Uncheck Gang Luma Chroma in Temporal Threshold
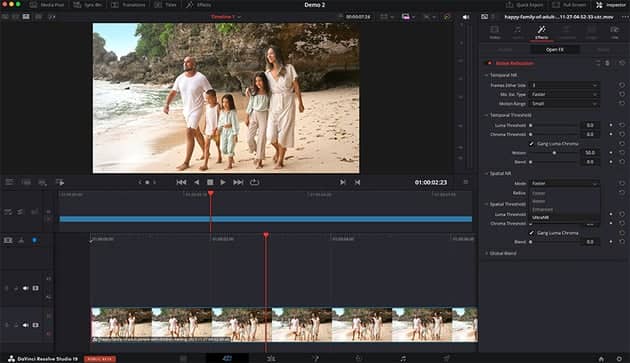Image resolution: width=630 pixels, height=363 pixels. pyautogui.click(x=531, y=144)
